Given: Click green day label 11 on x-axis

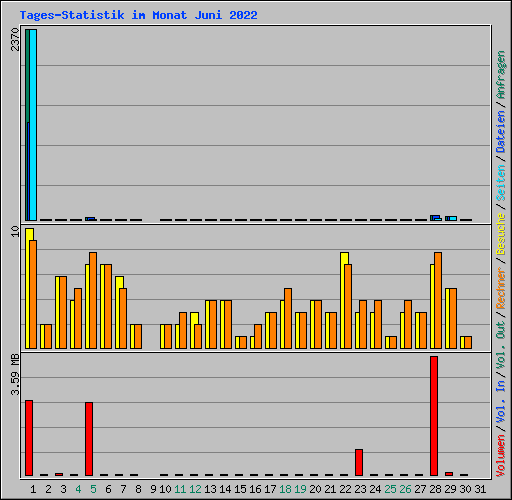Looking at the screenshot, I should coord(180,489).
